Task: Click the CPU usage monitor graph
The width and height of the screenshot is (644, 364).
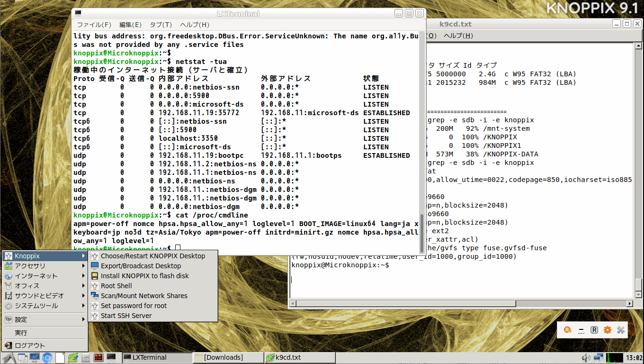Action: click(x=614, y=358)
